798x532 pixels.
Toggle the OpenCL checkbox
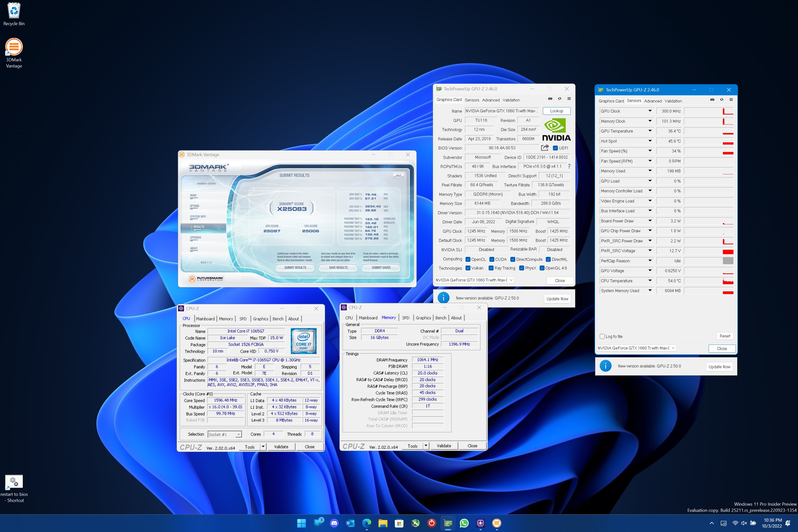[468, 259]
